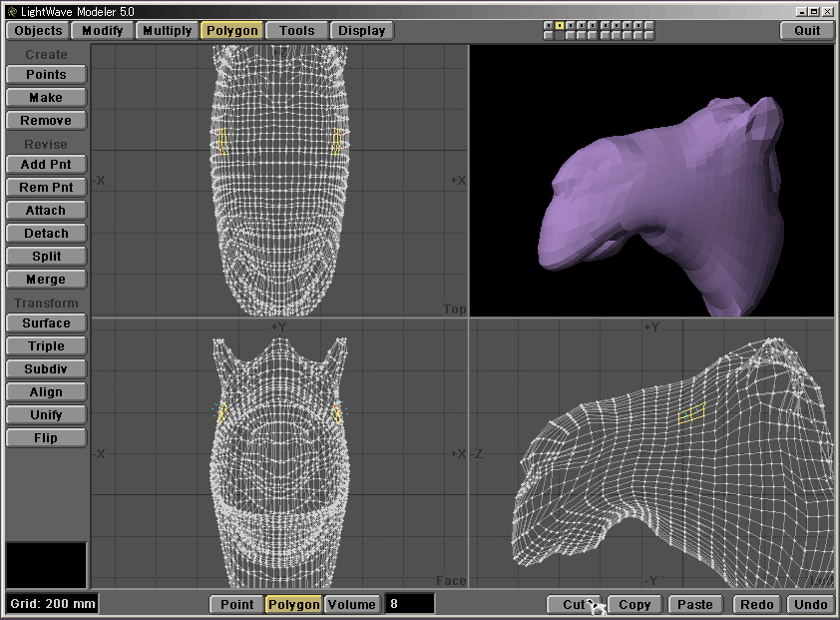Open the Objects menu tab

38,30
